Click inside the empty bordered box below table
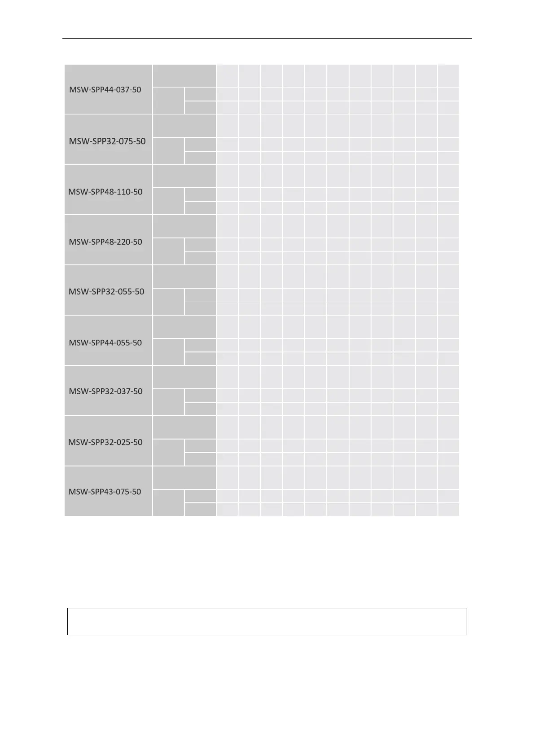Image resolution: width=534 pixels, height=756 pixels. 267,621
